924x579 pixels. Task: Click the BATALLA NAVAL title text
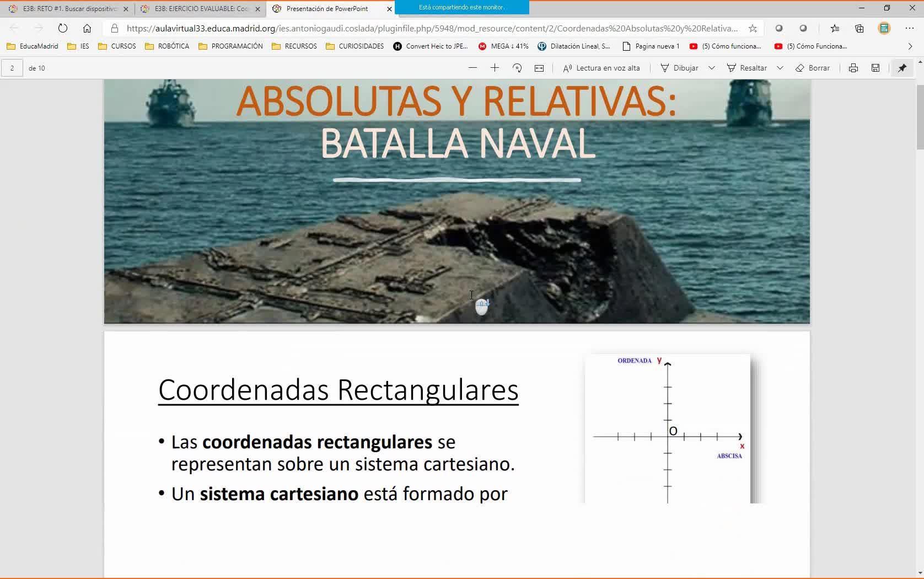click(458, 143)
